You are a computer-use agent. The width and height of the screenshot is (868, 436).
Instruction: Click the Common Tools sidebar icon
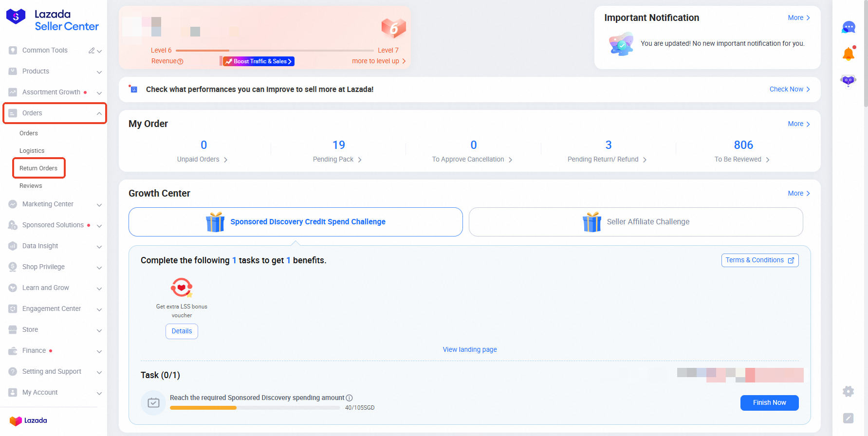[x=13, y=50]
